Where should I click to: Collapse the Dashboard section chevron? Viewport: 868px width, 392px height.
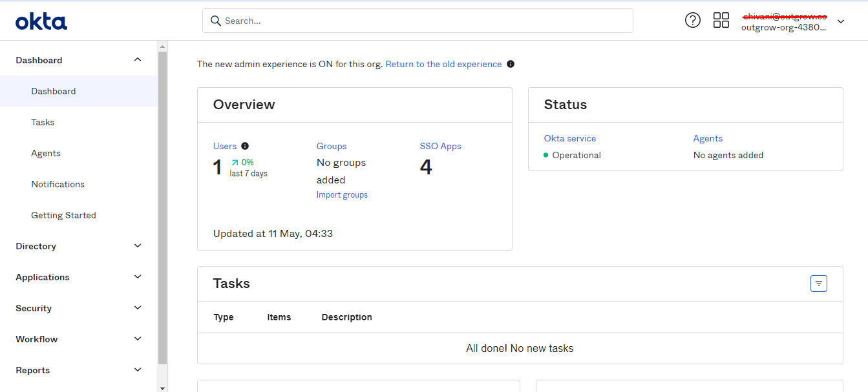(x=137, y=59)
